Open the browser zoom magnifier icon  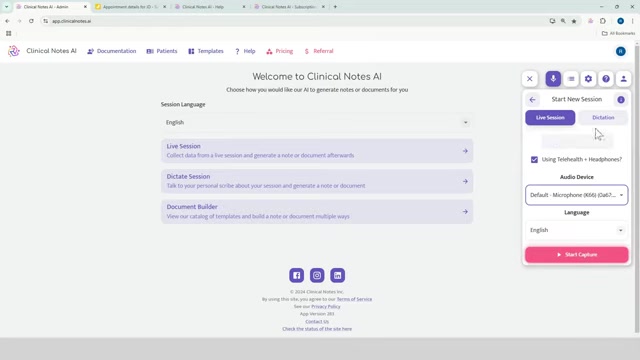click(563, 21)
